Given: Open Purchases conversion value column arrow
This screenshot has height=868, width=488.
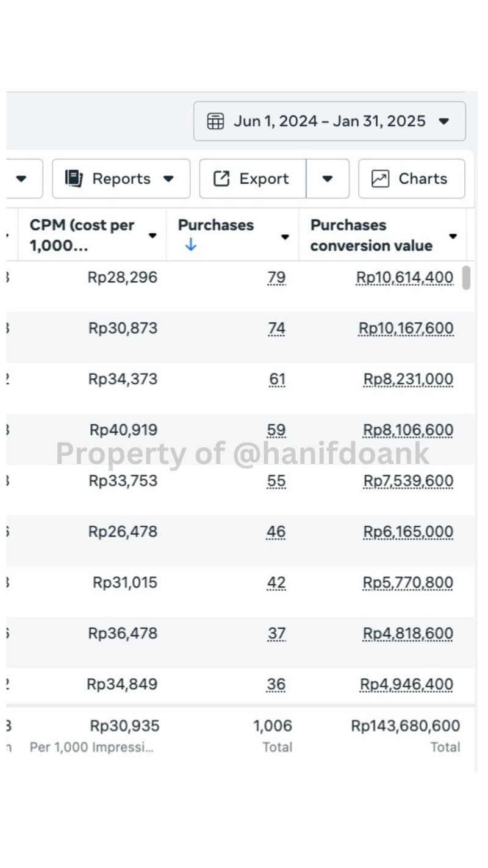Looking at the screenshot, I should tap(453, 236).
